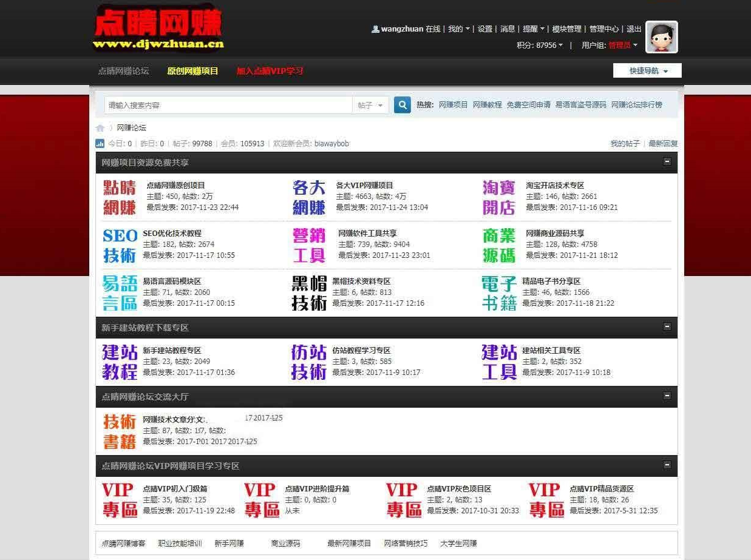Open the 加入点睛VIP学习 nav tab
The image size is (751, 560).
pos(270,71)
